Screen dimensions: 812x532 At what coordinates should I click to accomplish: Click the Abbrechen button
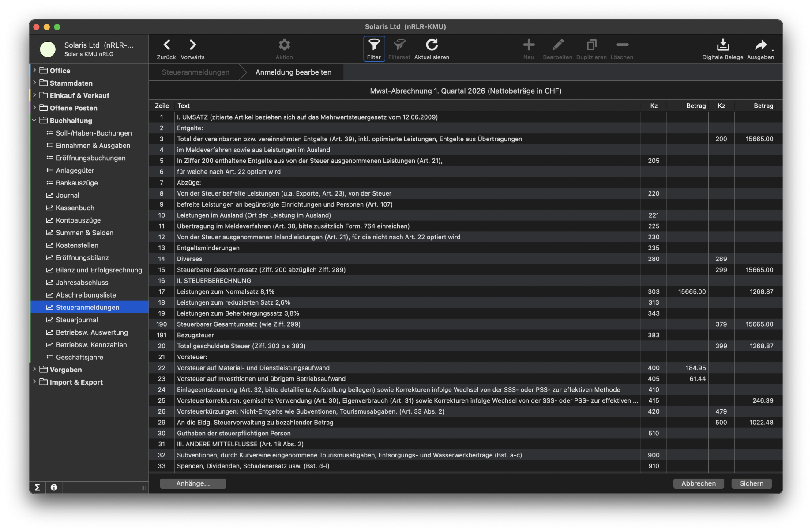(698, 483)
